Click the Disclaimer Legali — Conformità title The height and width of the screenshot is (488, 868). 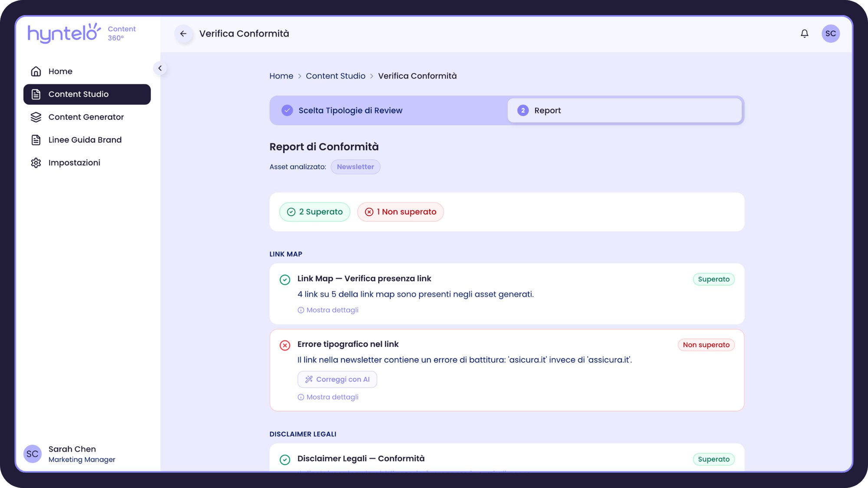pos(361,459)
